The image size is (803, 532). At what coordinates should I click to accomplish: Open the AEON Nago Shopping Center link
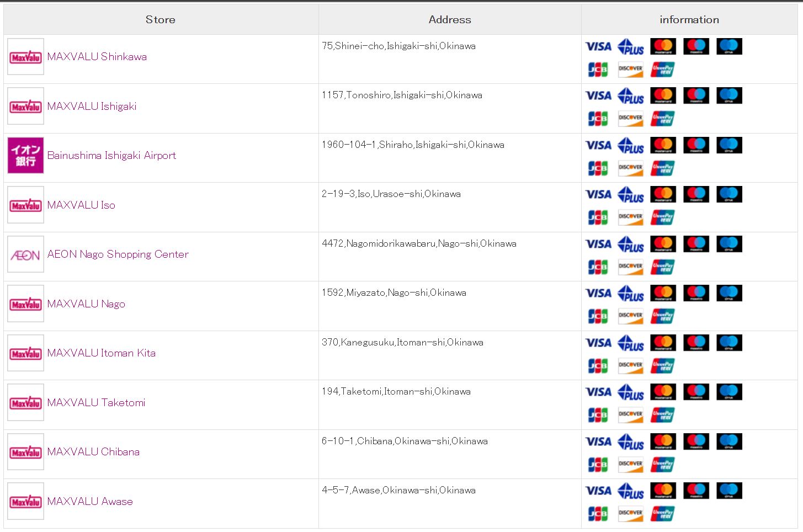118,254
